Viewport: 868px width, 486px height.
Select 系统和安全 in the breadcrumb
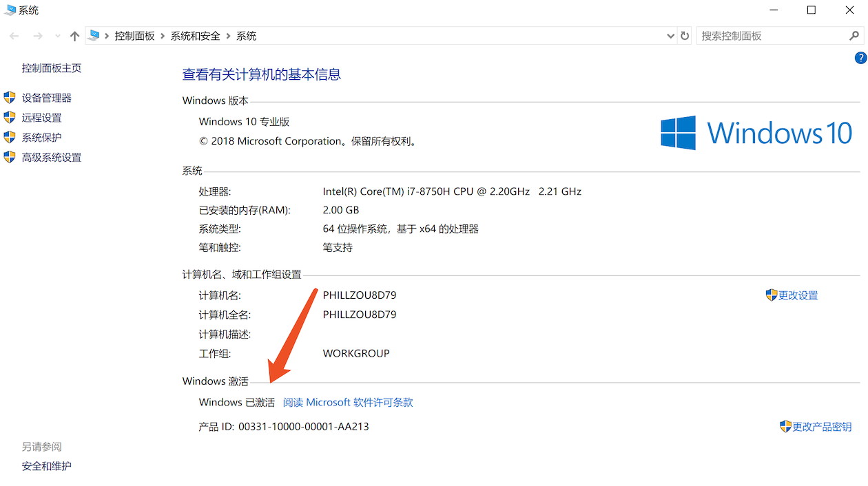pos(196,36)
